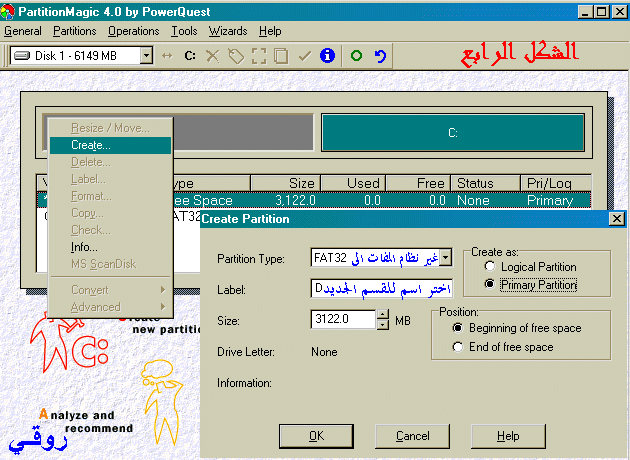
Task: Open the Disk 1 - 6149 MB dropdown
Action: pos(147,55)
